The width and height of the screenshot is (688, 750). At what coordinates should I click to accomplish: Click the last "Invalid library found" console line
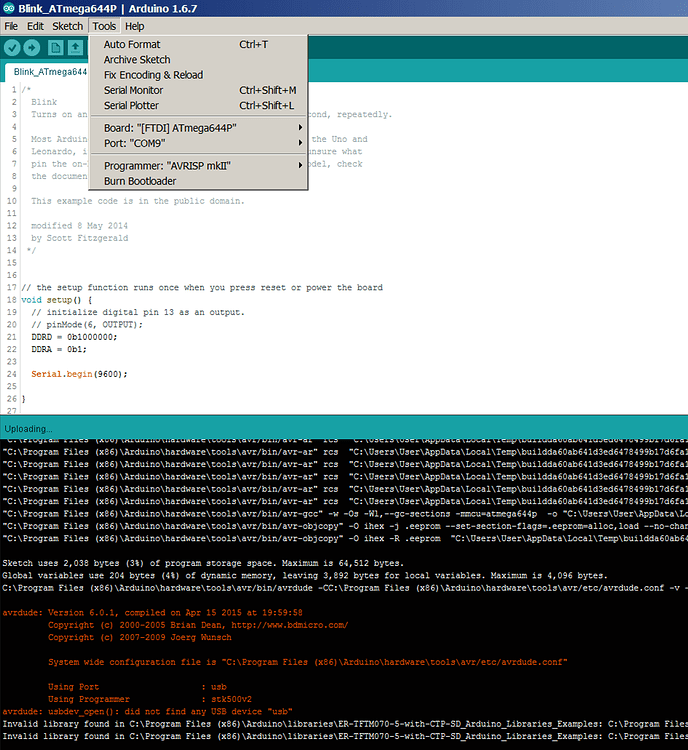(x=344, y=736)
